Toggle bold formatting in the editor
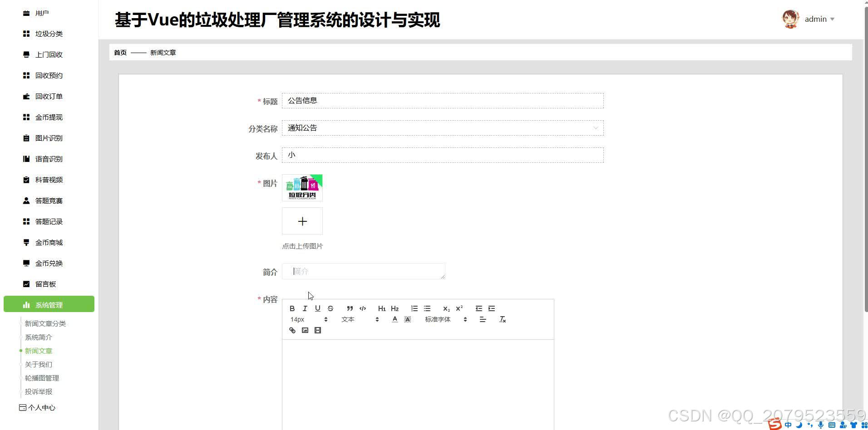Viewport: 868px width, 430px height. click(x=292, y=308)
